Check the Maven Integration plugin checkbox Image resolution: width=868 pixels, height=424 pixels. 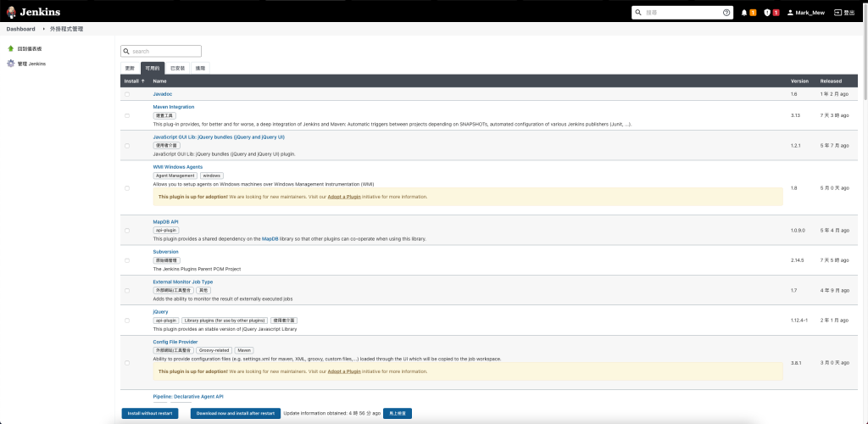[127, 115]
